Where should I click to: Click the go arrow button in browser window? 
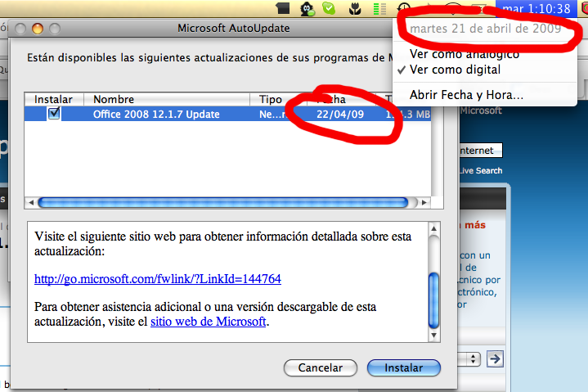pos(495,359)
